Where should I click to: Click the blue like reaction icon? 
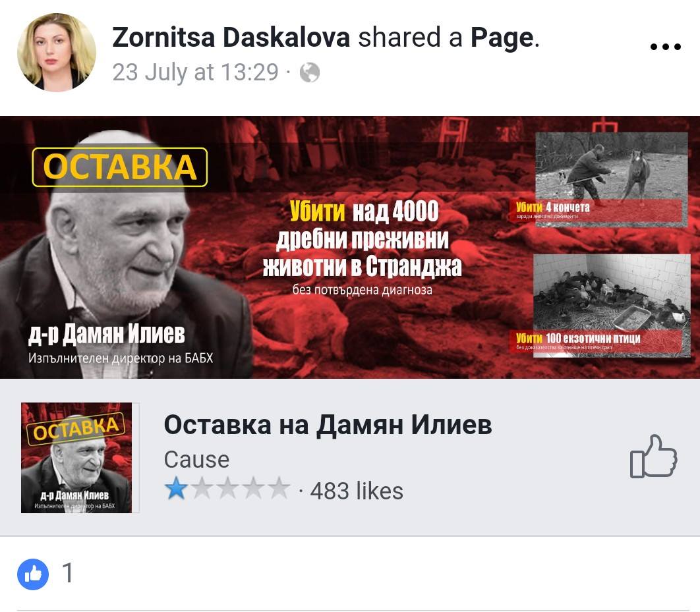32,574
